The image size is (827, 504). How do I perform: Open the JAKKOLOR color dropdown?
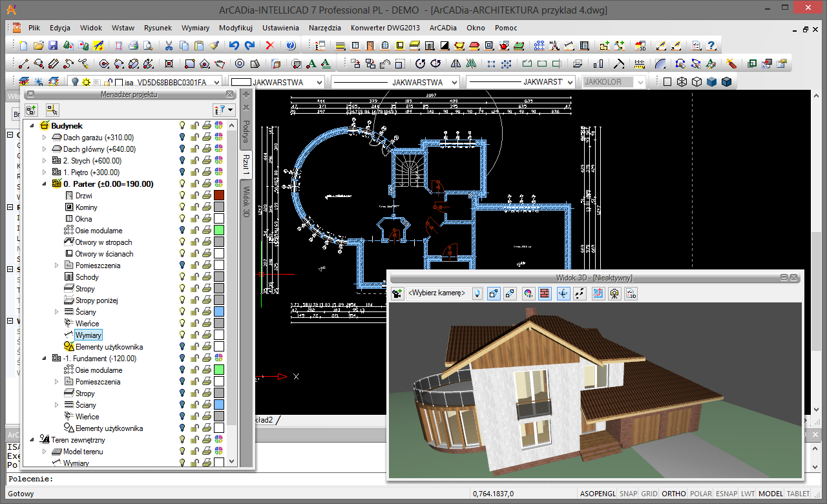coord(640,82)
